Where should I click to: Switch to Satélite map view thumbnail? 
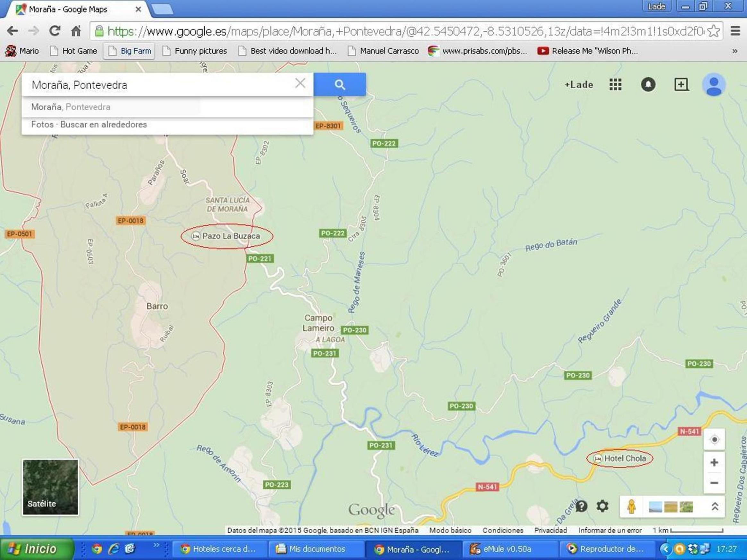tap(50, 487)
